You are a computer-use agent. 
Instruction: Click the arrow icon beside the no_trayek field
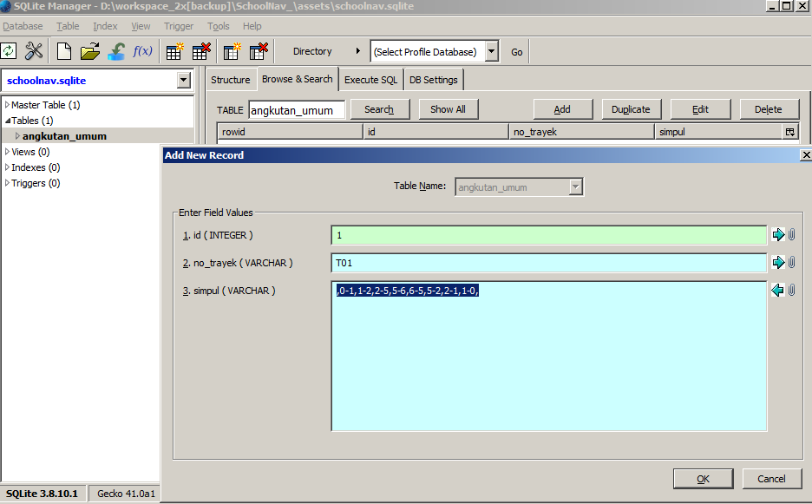coord(778,262)
